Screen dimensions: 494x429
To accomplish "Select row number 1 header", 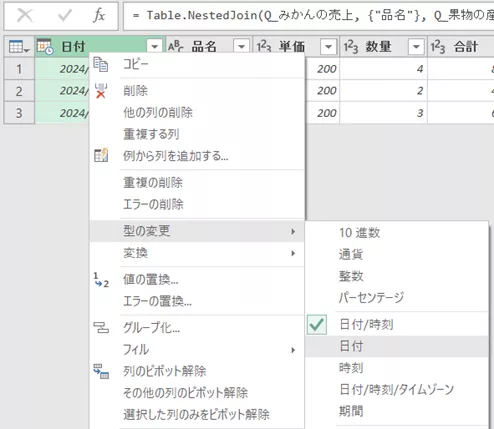I will coord(19,69).
